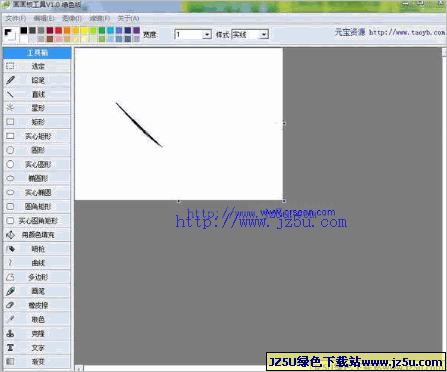Pick the lavender color swatch

click(136, 39)
